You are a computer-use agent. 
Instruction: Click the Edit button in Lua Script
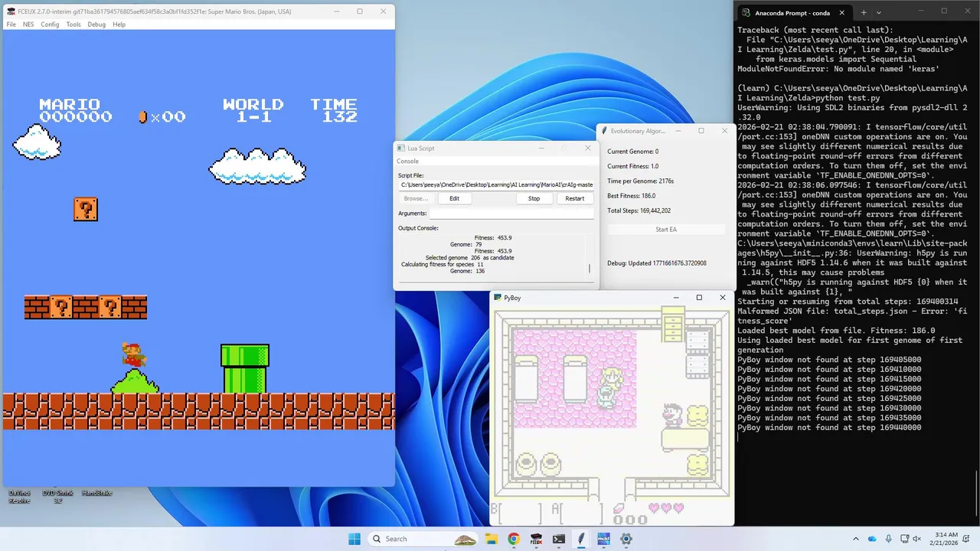click(454, 198)
